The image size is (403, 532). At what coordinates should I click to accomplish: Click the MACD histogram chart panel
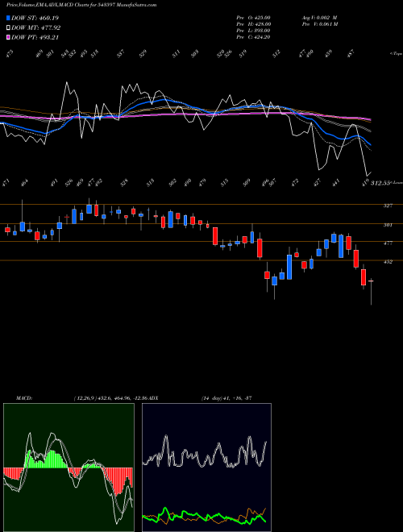[69, 468]
